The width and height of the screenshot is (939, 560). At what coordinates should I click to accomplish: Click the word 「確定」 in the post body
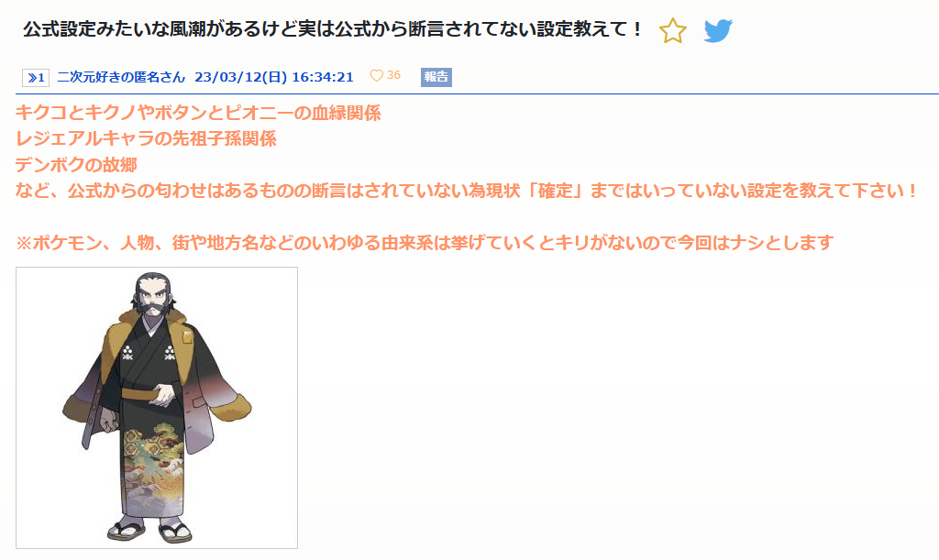point(555,191)
